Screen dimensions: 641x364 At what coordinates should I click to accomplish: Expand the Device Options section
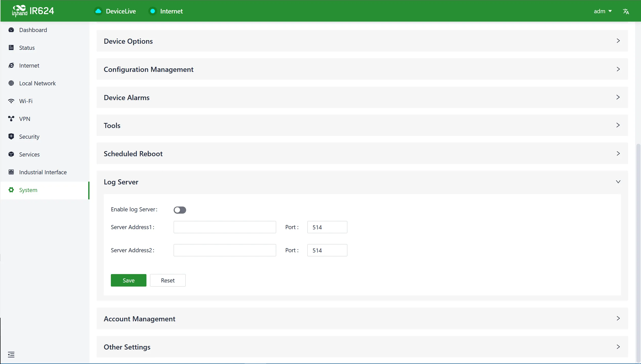[x=362, y=41]
